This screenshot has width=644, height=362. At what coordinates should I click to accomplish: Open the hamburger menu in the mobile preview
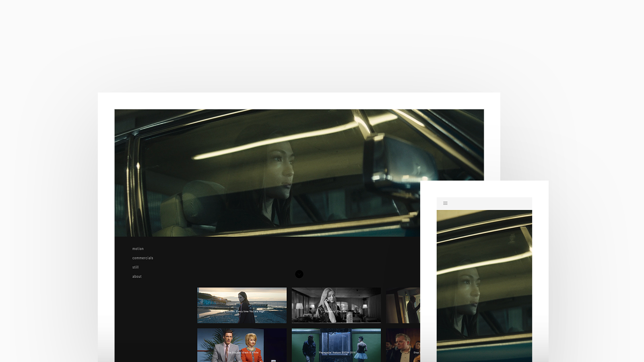pyautogui.click(x=445, y=203)
